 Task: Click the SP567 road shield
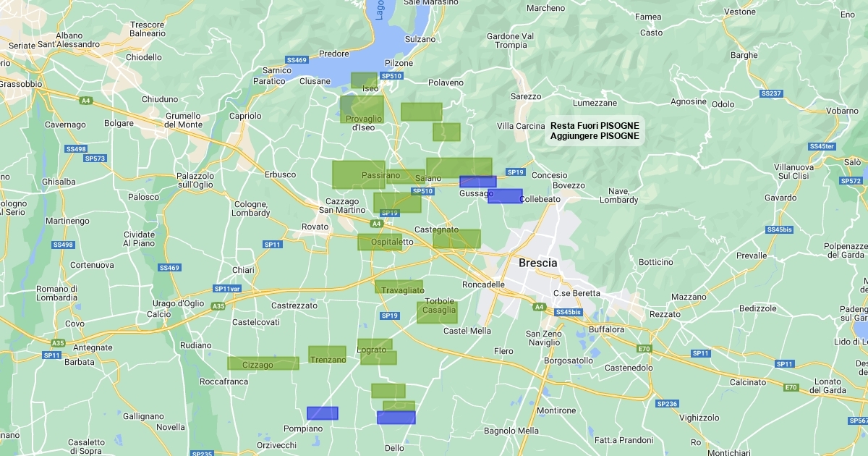point(858,421)
